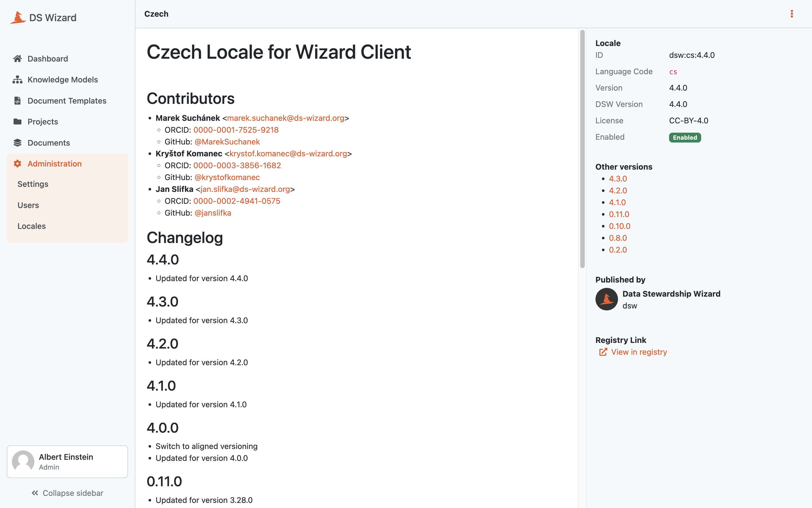This screenshot has width=812, height=508.
Task: Open other version 4.2.0
Action: (618, 190)
